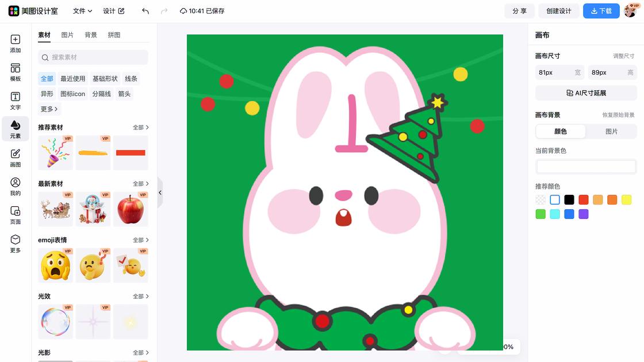
Task: Click the 元素 (Elements) sidebar icon
Action: click(15, 129)
